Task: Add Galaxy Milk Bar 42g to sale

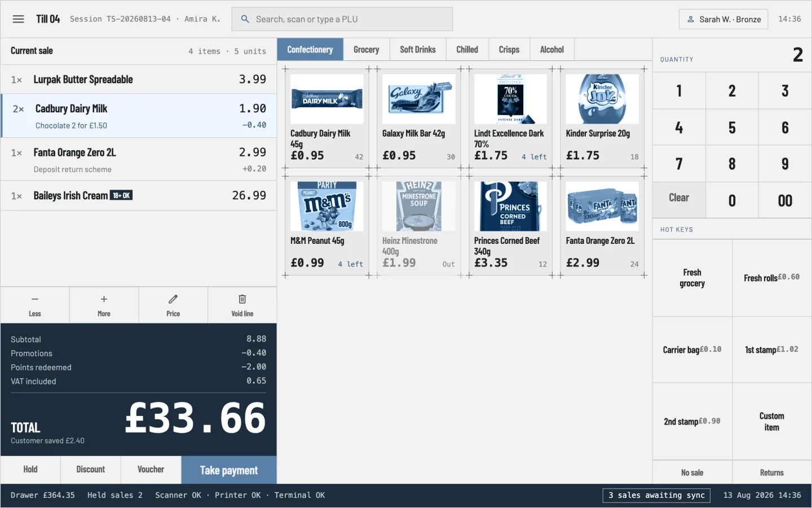Action: [419, 119]
